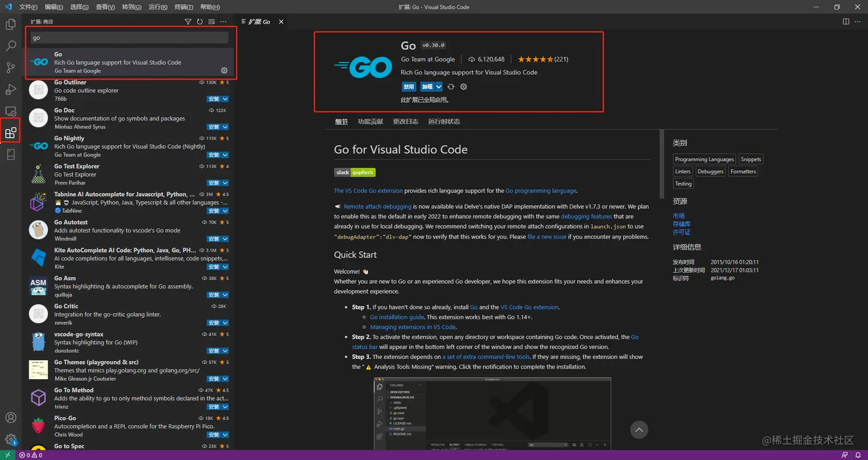Open the Remote Explorer view
The width and height of the screenshot is (868, 460).
[x=10, y=111]
